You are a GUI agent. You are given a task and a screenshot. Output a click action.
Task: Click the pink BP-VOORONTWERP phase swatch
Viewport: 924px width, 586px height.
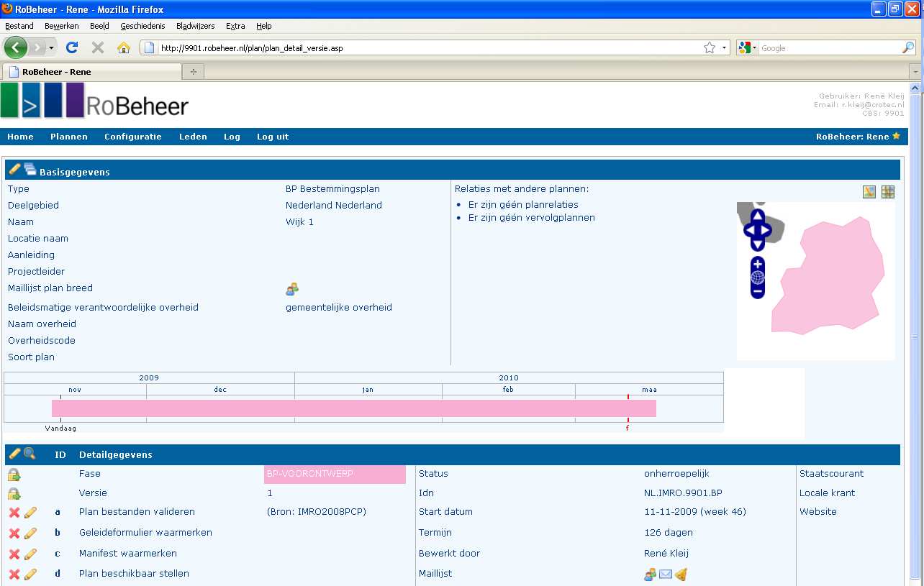click(x=335, y=475)
